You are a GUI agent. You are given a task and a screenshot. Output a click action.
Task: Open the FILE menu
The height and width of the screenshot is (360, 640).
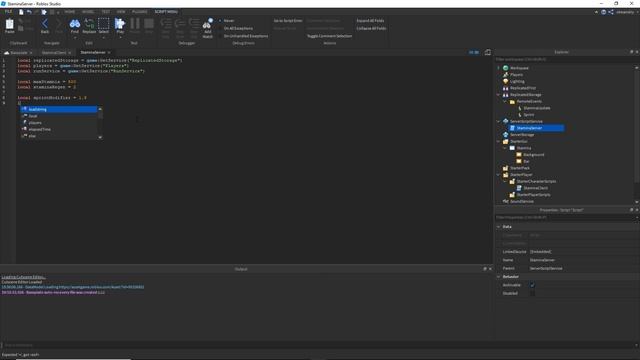tap(8, 12)
